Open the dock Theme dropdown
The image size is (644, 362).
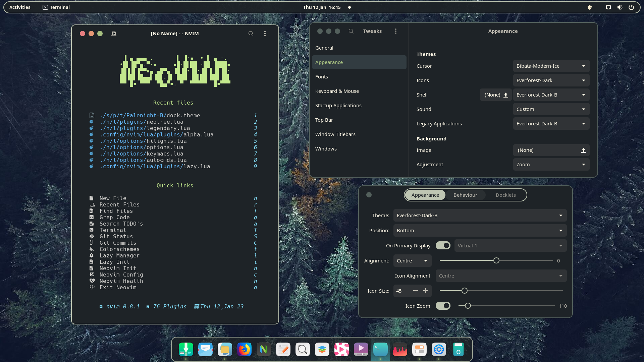click(480, 216)
